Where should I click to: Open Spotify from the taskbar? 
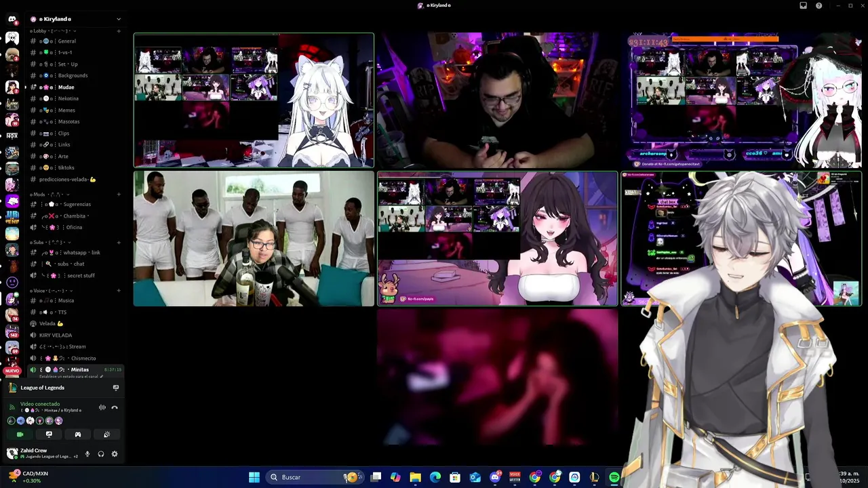pyautogui.click(x=614, y=477)
